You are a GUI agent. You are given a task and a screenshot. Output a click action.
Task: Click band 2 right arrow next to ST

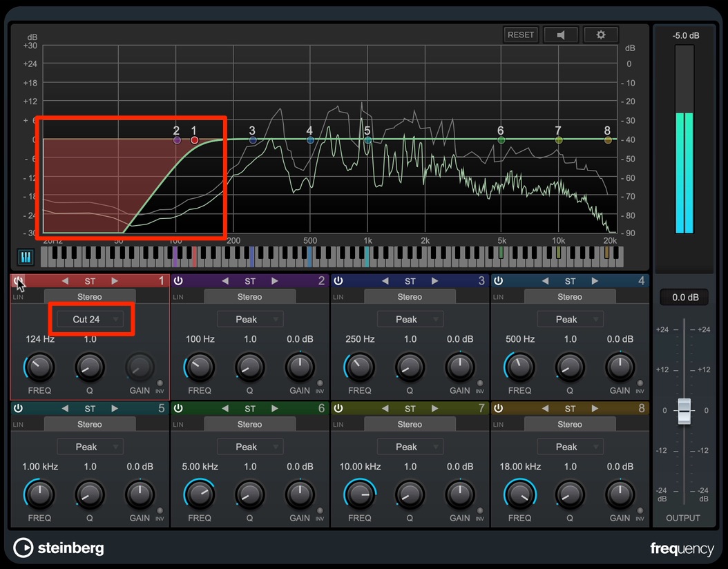(275, 281)
